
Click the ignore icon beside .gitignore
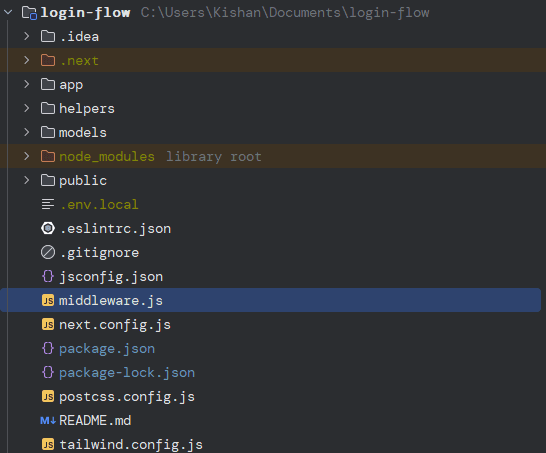48,252
